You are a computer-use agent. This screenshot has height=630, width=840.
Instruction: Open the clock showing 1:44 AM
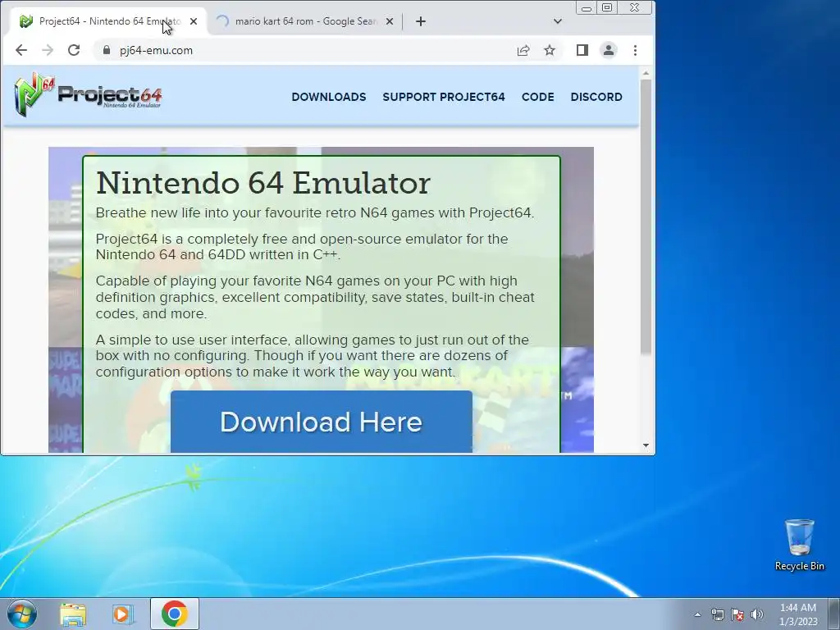[x=798, y=614]
